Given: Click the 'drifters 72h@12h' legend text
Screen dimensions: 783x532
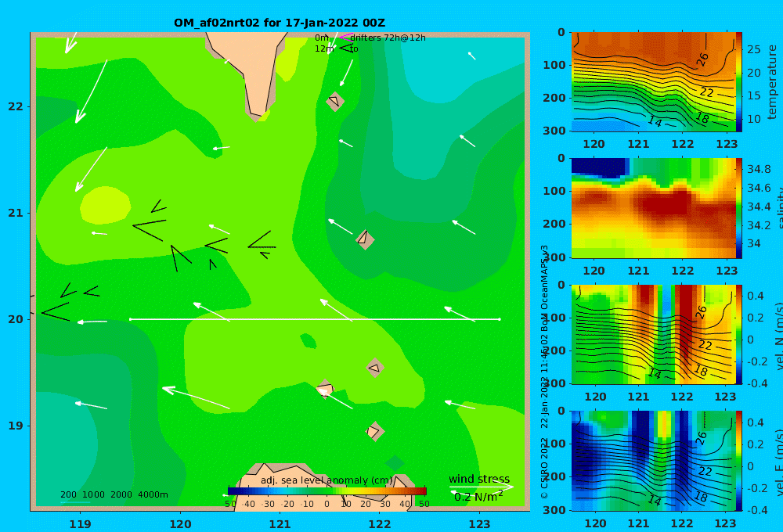Looking at the screenshot, I should pos(388,38).
